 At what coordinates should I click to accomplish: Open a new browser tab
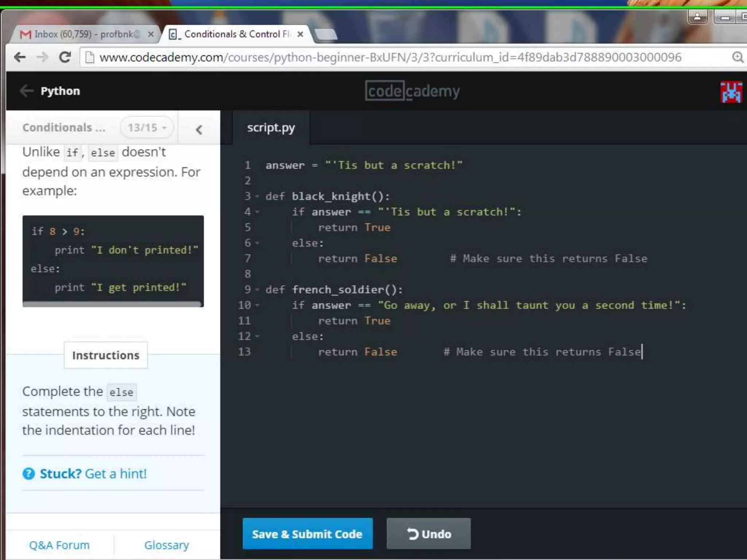(326, 34)
